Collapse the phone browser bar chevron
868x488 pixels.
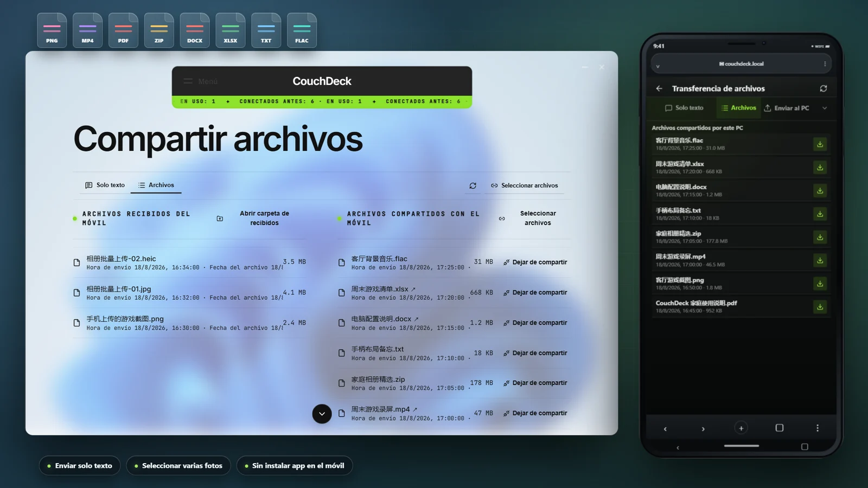coord(658,66)
